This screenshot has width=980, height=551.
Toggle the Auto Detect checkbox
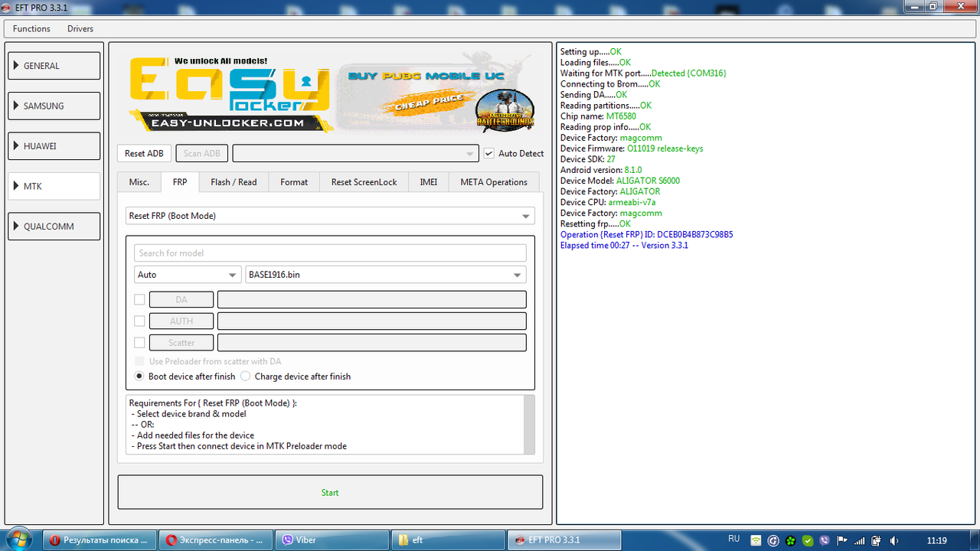pos(489,153)
